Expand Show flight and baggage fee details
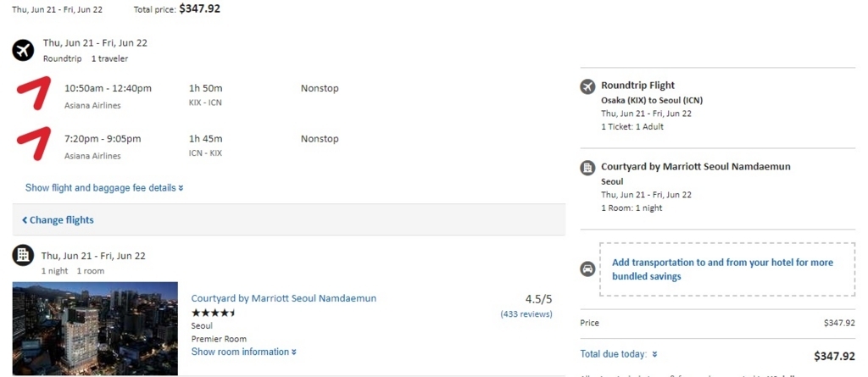Image resolution: width=868 pixels, height=377 pixels. pyautogui.click(x=104, y=188)
